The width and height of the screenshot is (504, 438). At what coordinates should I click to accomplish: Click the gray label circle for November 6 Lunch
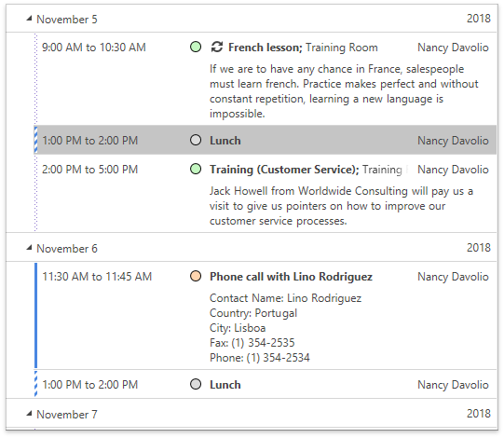(196, 384)
